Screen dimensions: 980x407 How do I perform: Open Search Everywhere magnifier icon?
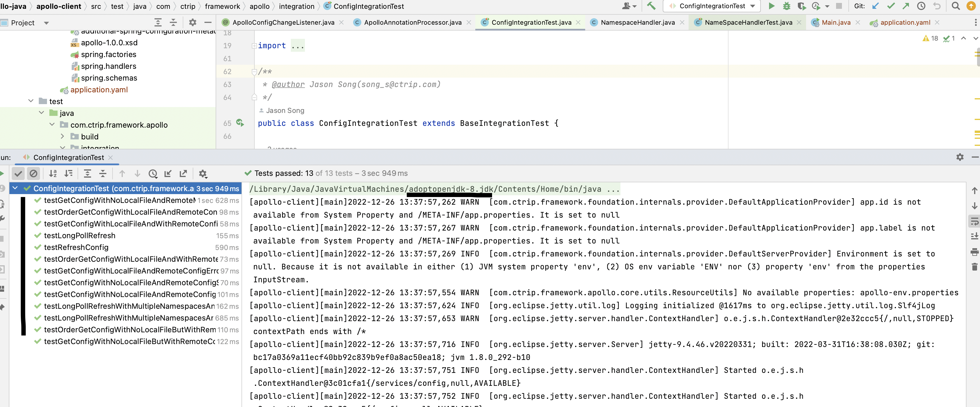955,6
